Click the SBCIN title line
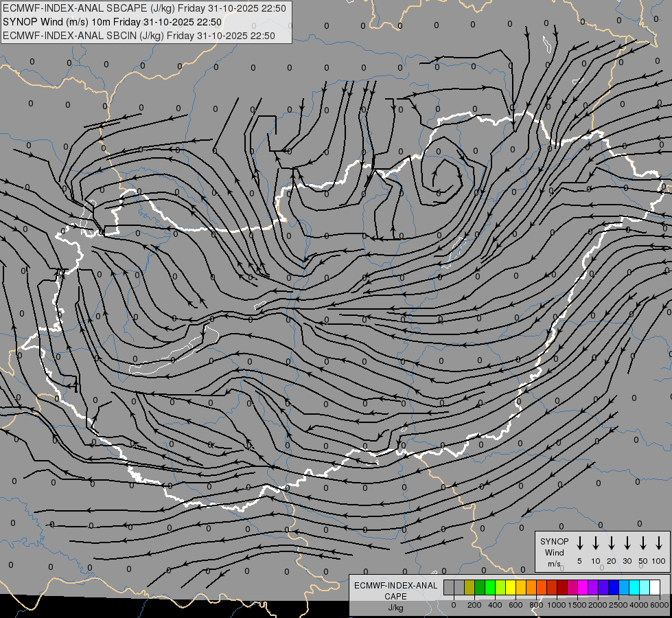672x618 pixels. [x=139, y=36]
